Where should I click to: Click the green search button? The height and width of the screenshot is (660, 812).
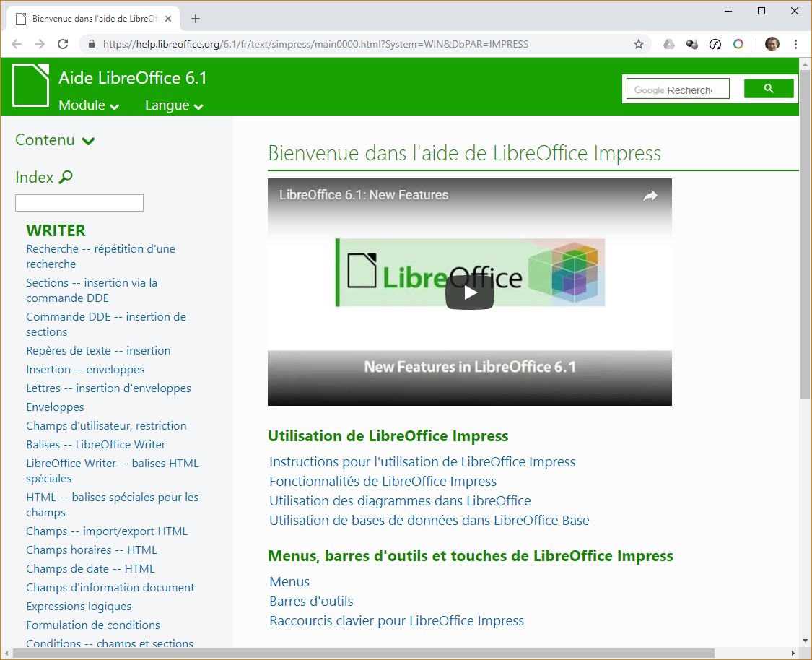(769, 89)
